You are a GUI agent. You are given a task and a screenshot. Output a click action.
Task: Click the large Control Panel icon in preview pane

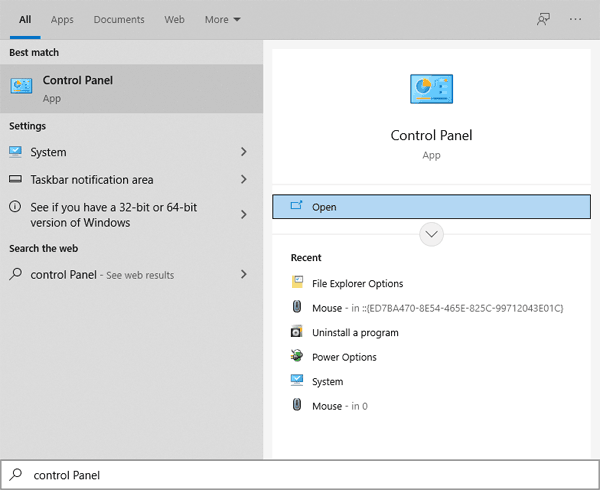431,89
